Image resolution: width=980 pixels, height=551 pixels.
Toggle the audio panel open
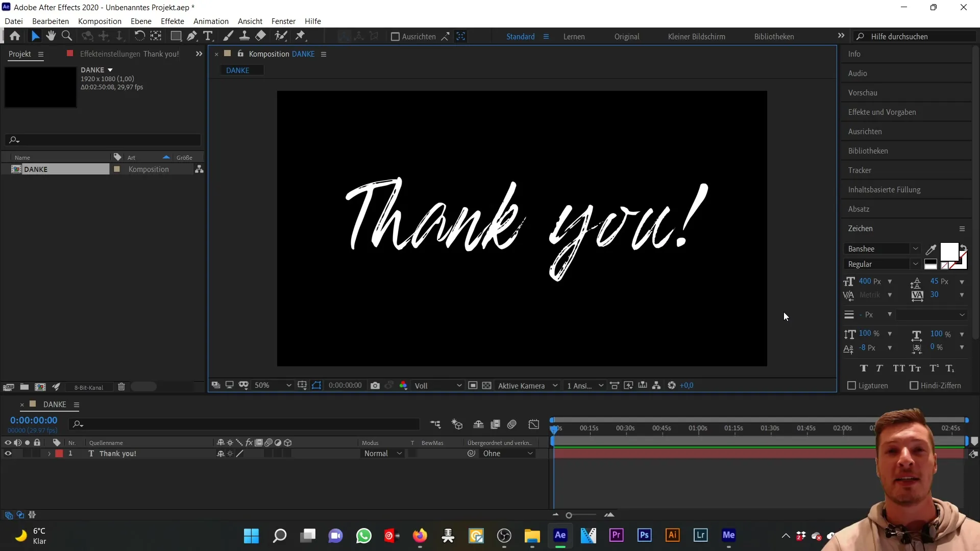tap(858, 73)
